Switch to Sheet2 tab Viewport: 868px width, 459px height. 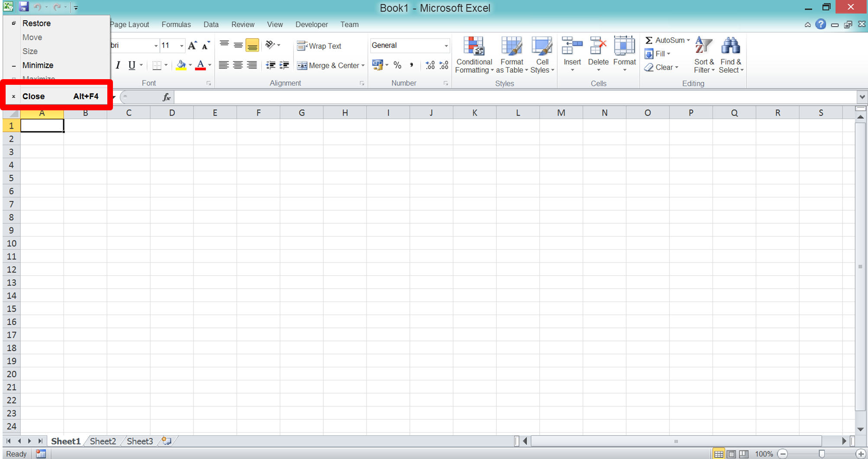(x=103, y=441)
